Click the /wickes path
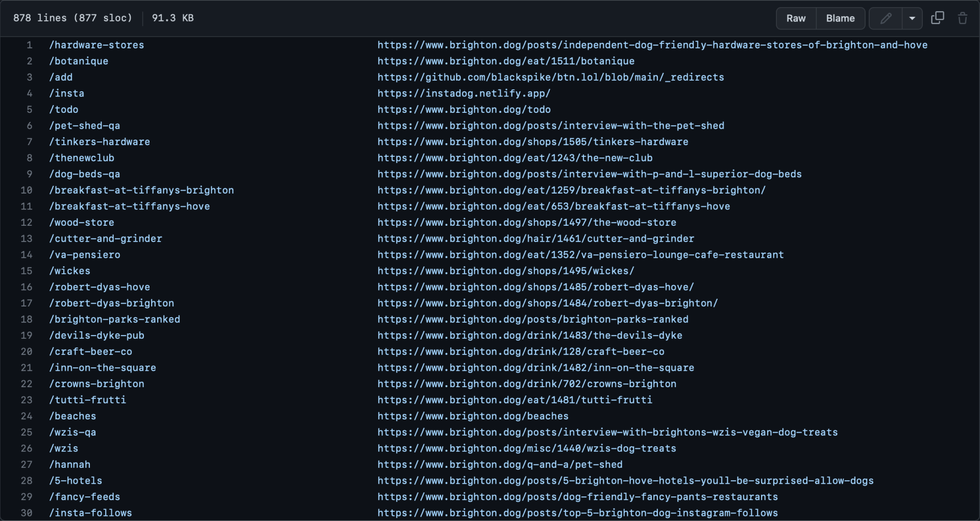The image size is (980, 521). tap(69, 271)
